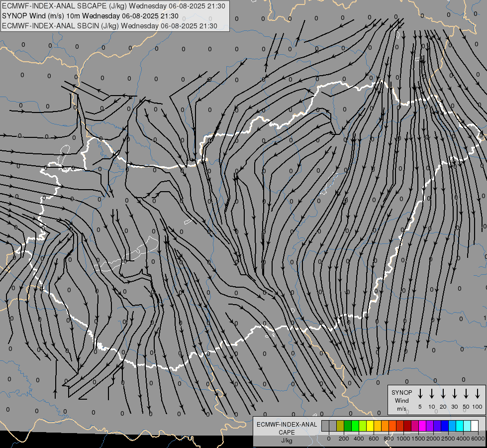Pick the dark green CAPE swatch
The width and height of the screenshot is (487, 448).
coord(348,426)
